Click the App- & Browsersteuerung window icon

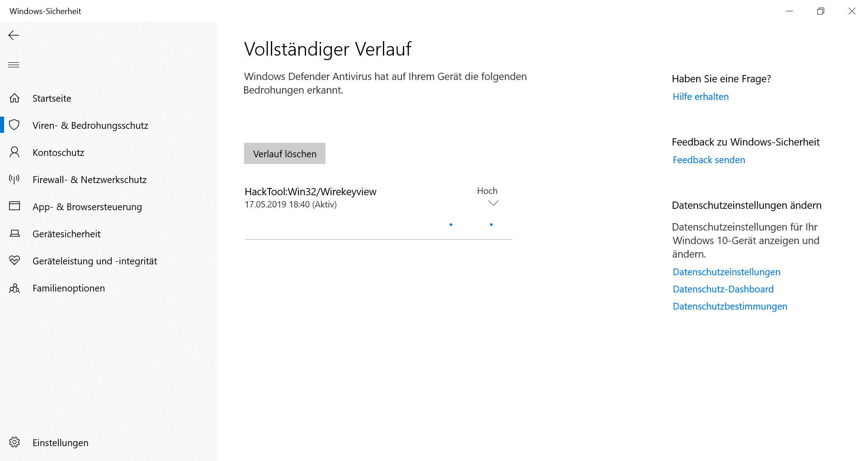pyautogui.click(x=14, y=207)
